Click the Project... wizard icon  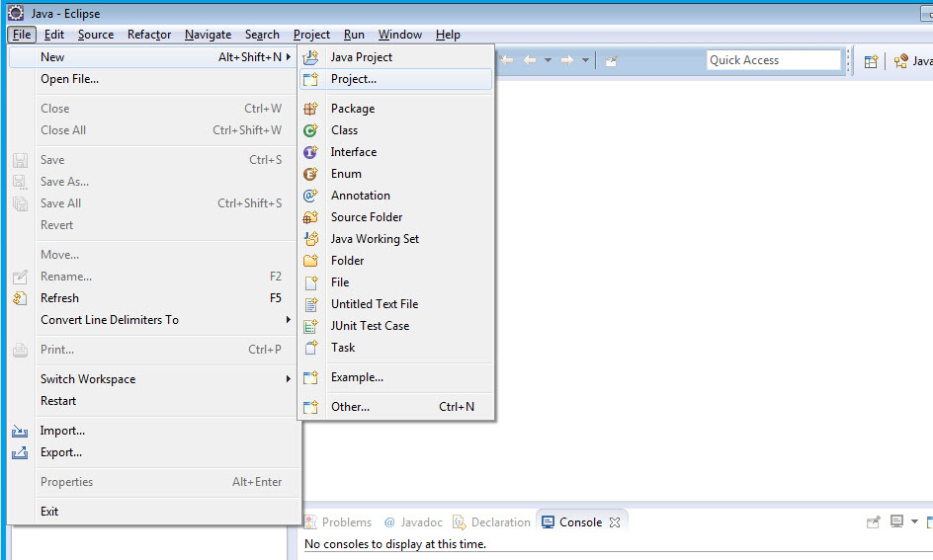click(x=310, y=79)
